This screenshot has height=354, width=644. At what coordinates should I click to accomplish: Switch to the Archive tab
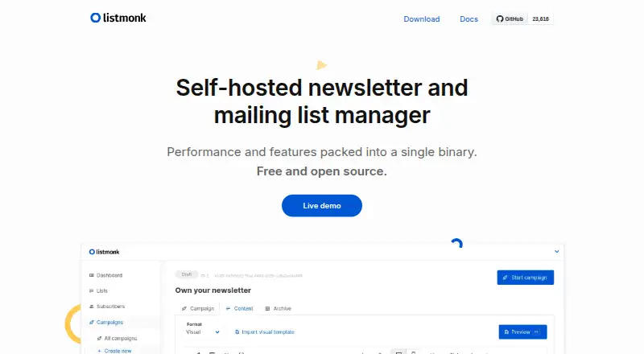[278, 308]
